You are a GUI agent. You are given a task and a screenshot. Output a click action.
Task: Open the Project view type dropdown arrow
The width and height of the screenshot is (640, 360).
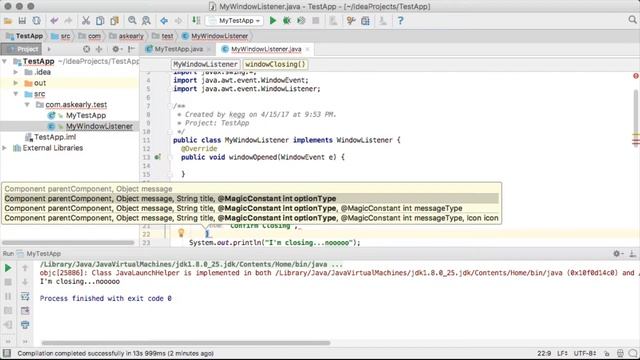click(49, 49)
